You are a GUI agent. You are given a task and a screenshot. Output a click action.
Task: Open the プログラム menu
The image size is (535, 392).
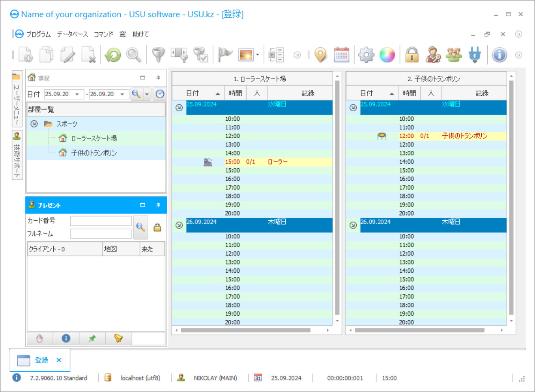click(38, 34)
